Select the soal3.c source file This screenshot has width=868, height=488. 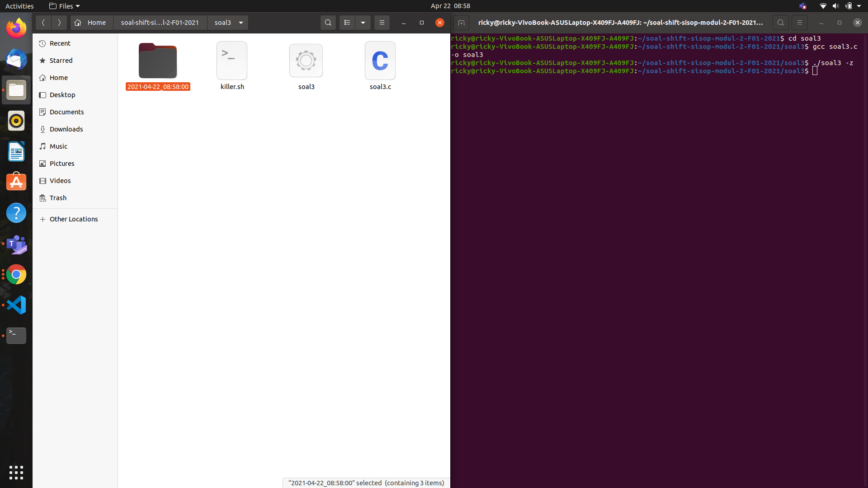pos(380,66)
